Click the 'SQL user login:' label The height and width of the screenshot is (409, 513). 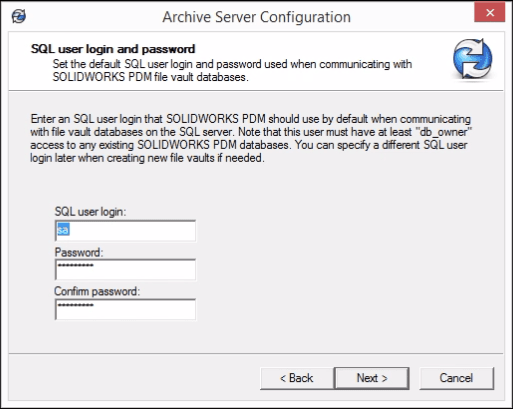[90, 211]
